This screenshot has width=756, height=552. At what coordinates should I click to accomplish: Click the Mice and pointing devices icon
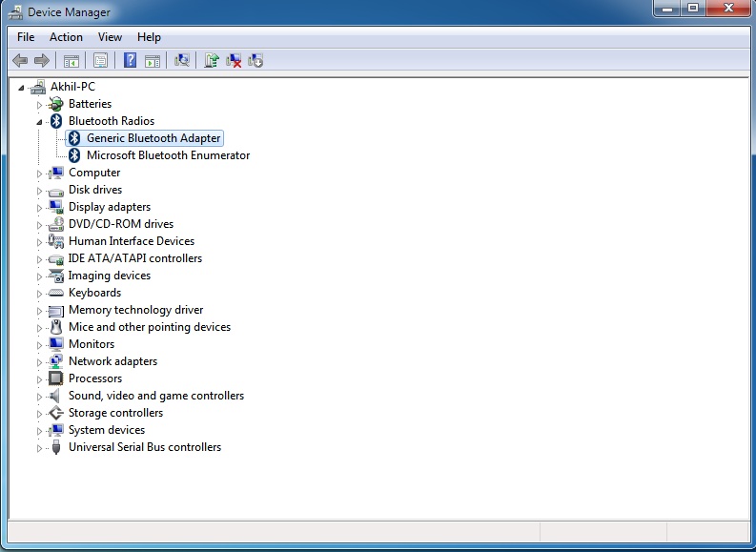56,327
